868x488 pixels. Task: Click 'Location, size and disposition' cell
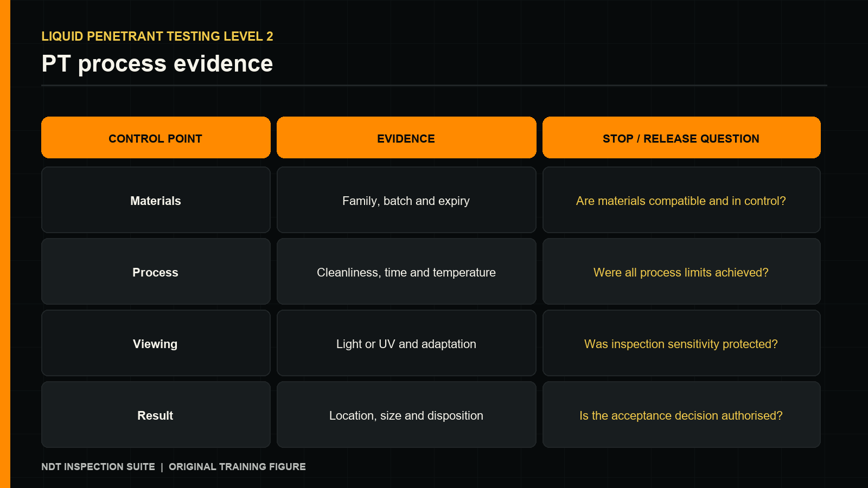(406, 415)
